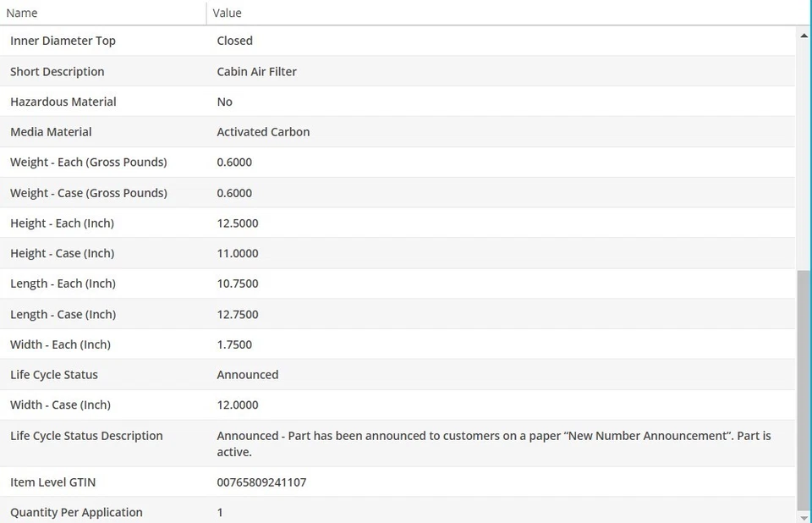Click Life Cycle Status value Announced

pyautogui.click(x=247, y=375)
